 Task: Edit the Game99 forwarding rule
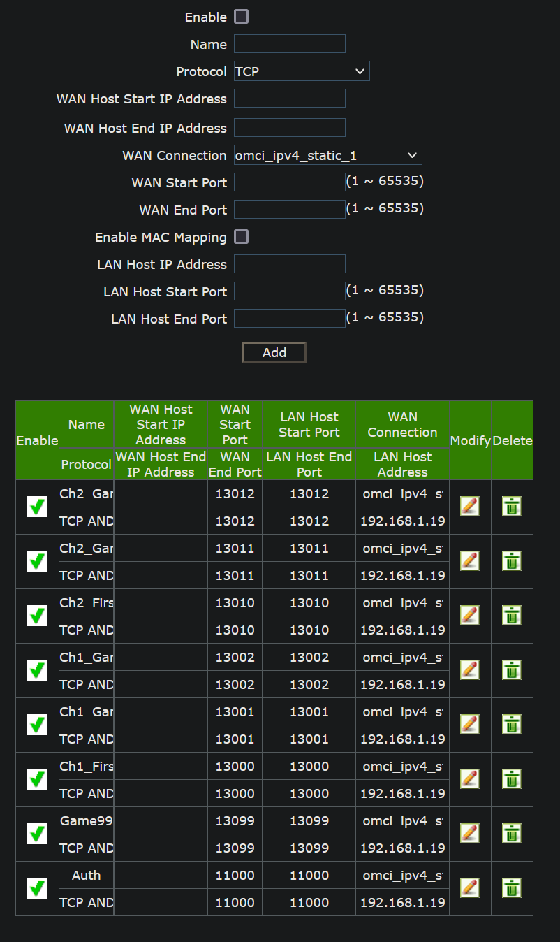coord(470,833)
